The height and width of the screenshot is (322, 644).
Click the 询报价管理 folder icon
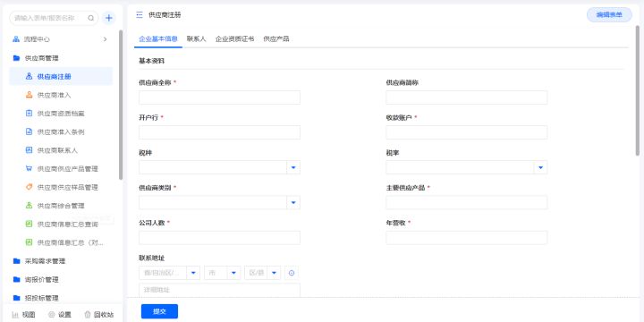click(16, 280)
